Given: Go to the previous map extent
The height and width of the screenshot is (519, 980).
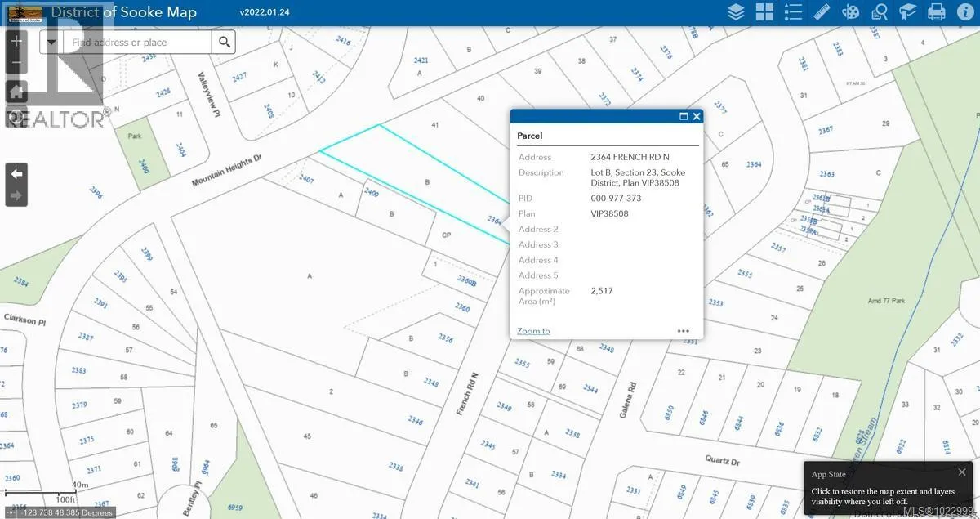Looking at the screenshot, I should [17, 173].
